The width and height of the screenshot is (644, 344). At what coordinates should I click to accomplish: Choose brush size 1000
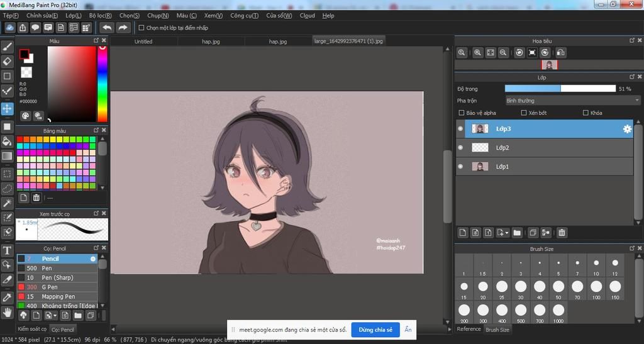tap(558, 313)
